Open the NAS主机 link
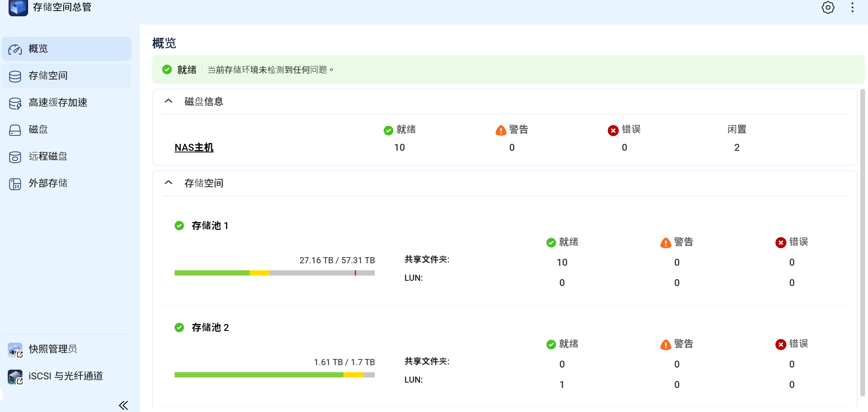The image size is (868, 412). [x=194, y=148]
